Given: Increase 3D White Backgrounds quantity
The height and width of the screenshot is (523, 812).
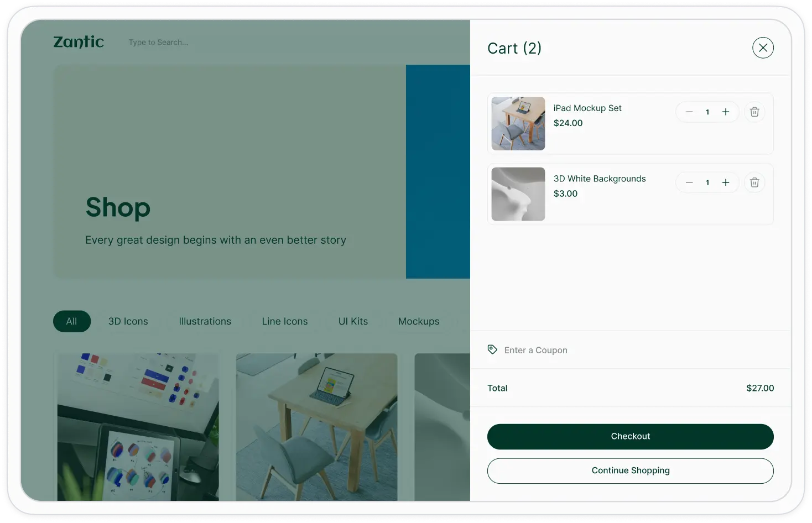Looking at the screenshot, I should (726, 183).
